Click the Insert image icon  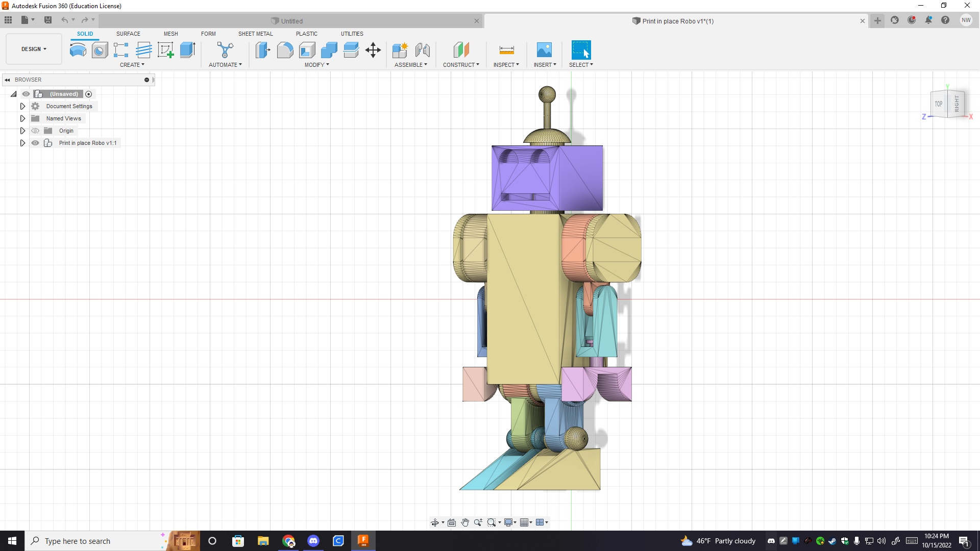[545, 50]
